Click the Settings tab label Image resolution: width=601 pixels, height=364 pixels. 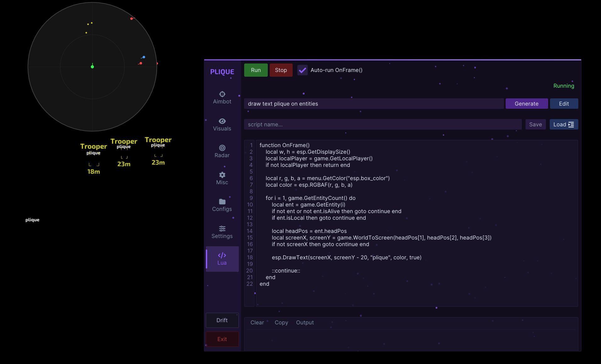click(222, 236)
